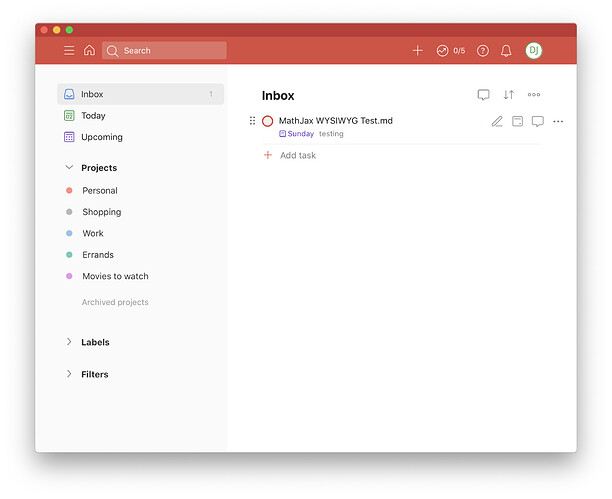Click the purple dot beside Movies to watch
612x499 pixels.
69,276
